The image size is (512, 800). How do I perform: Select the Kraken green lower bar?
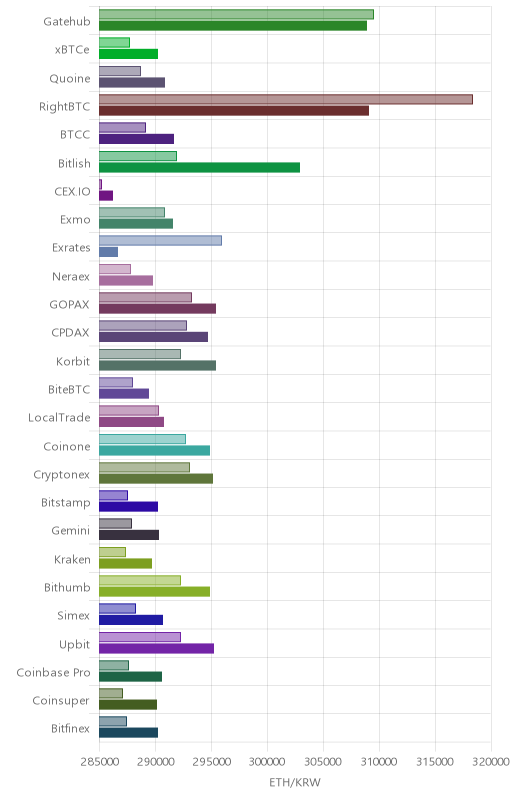point(125,563)
